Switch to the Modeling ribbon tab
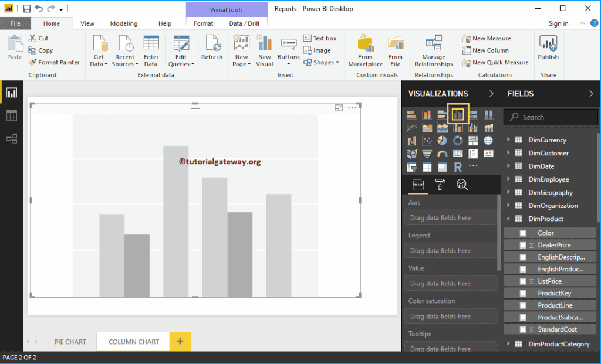Image resolution: width=601 pixels, height=364 pixels. pos(123,23)
